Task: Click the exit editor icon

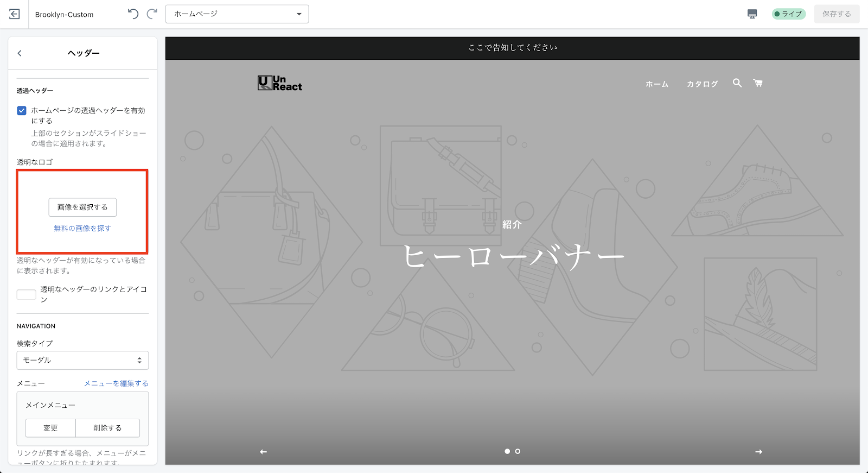Action: (x=15, y=14)
